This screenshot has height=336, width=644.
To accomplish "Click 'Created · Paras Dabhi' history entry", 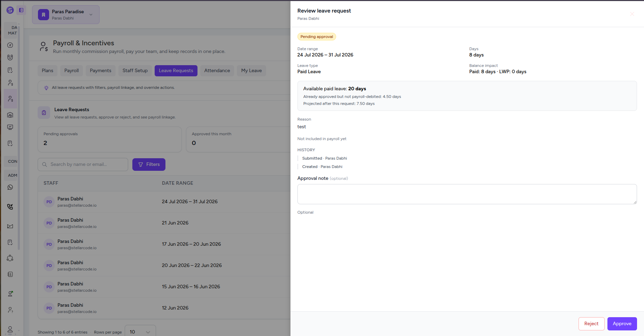I will pos(322,167).
